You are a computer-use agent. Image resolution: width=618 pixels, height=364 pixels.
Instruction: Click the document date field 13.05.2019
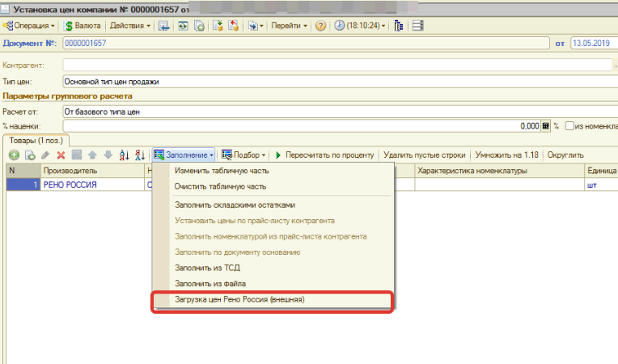tap(595, 43)
